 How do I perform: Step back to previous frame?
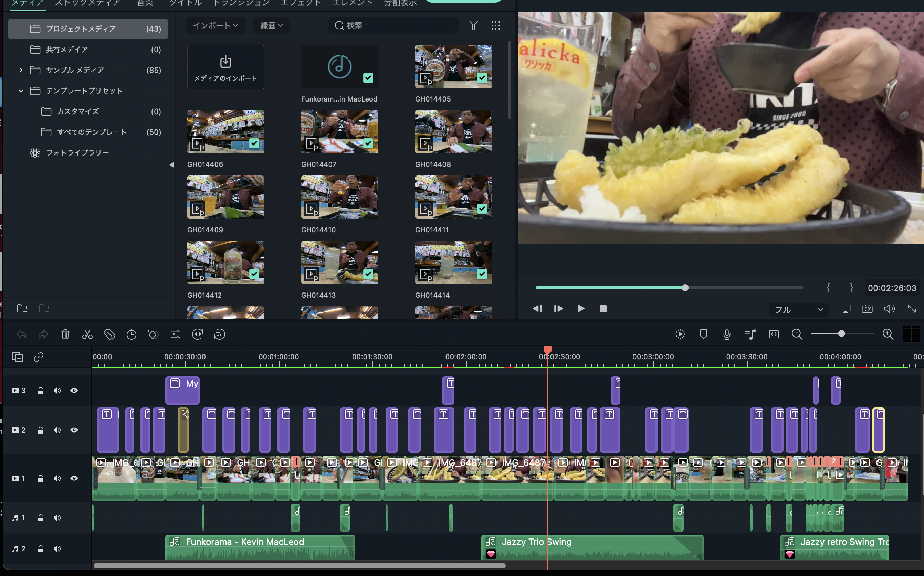click(537, 309)
